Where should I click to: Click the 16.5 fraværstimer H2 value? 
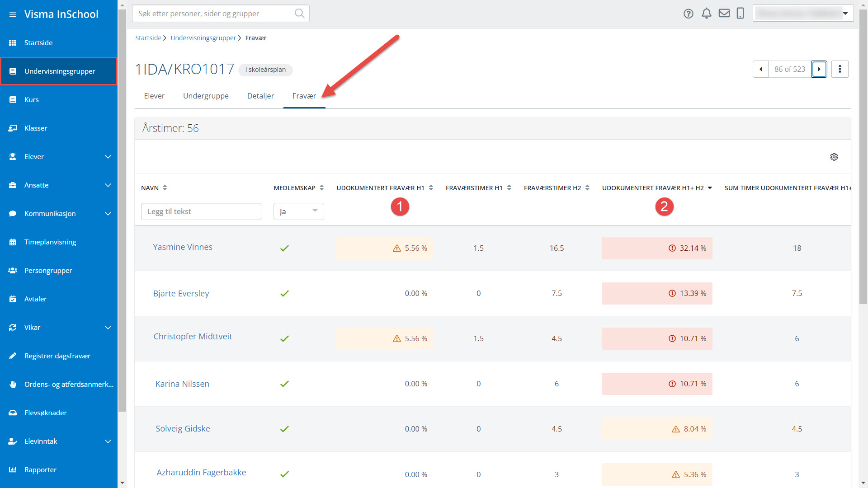[x=557, y=248]
